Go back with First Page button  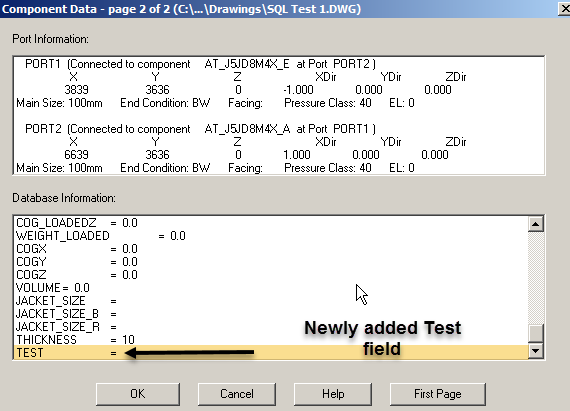[438, 394]
